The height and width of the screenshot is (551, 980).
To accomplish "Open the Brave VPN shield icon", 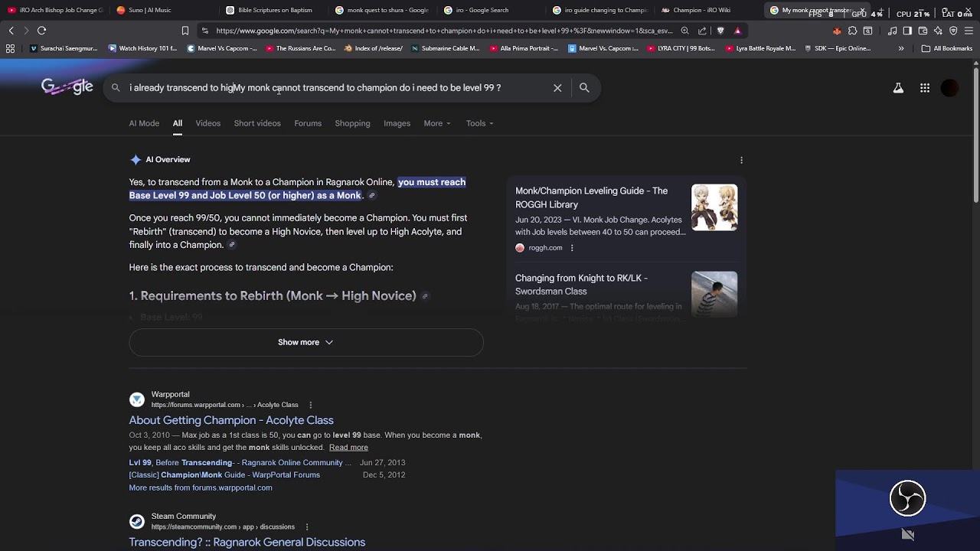I will (953, 31).
